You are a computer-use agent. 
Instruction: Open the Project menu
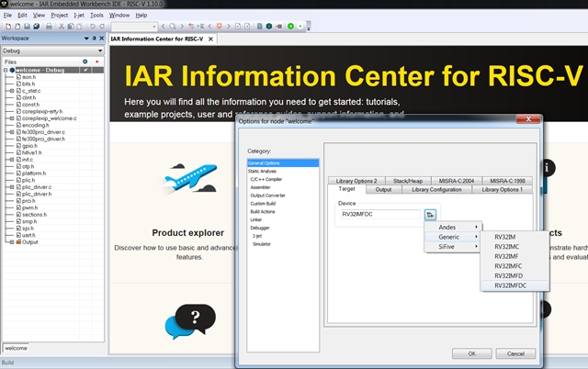tap(60, 15)
